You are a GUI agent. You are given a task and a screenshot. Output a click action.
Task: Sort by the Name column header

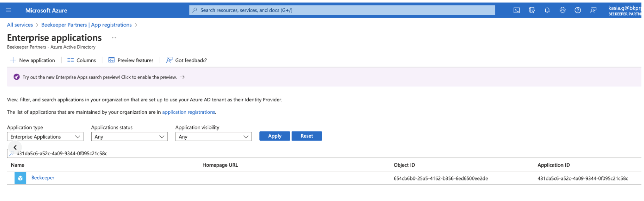pos(18,165)
